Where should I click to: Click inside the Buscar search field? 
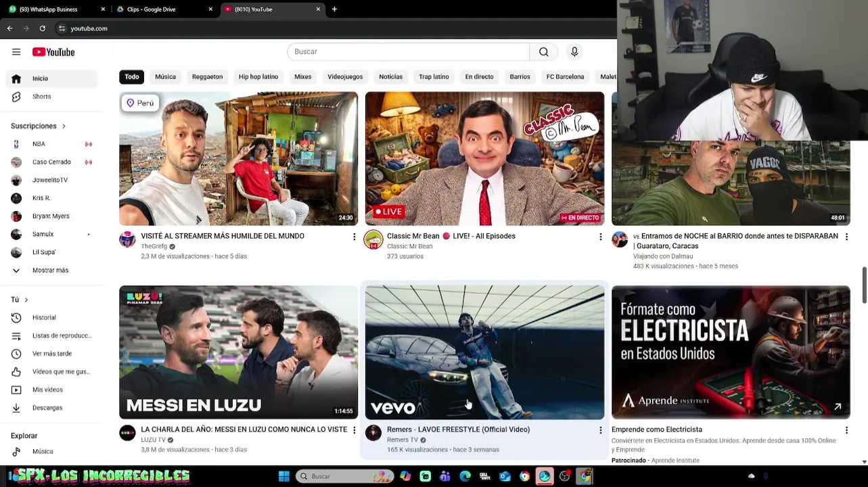(x=408, y=52)
